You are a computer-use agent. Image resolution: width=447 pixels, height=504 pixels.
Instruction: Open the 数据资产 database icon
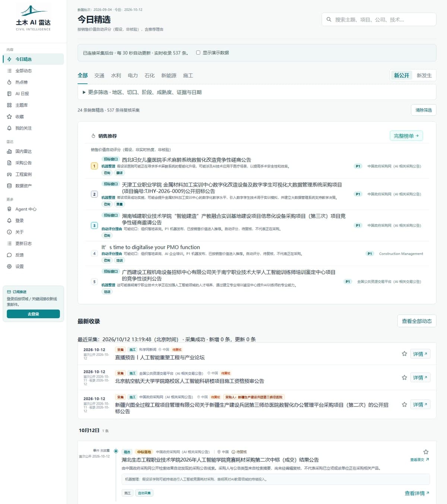tap(9, 186)
